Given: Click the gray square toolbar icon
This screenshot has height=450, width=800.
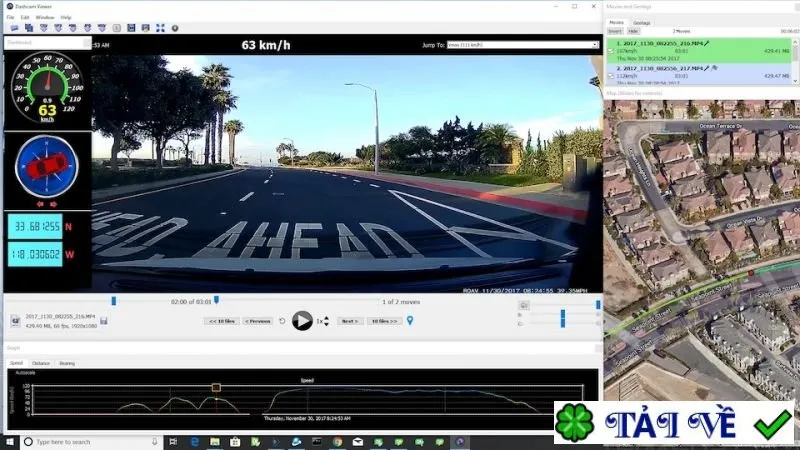Looking at the screenshot, I should 116,28.
